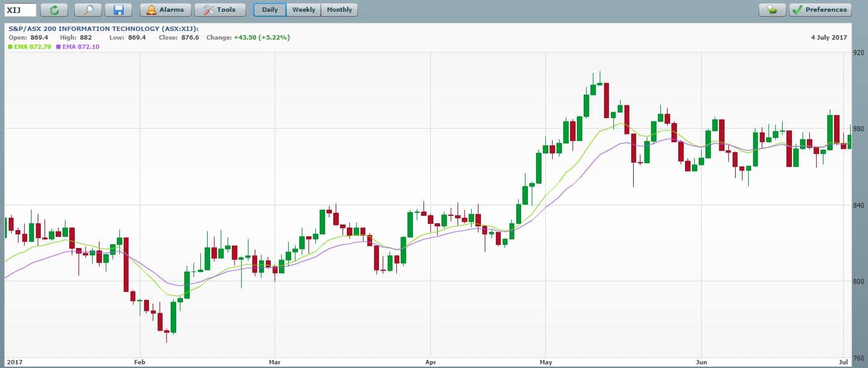Click the 760 price axis label
Image resolution: width=868 pixels, height=368 pixels.
(859, 359)
